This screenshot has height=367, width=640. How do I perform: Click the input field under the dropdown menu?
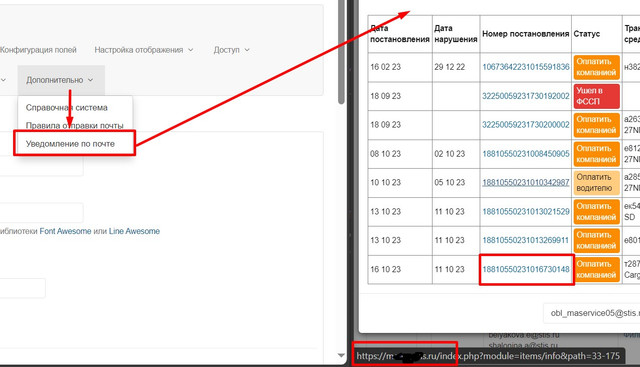(x=41, y=165)
